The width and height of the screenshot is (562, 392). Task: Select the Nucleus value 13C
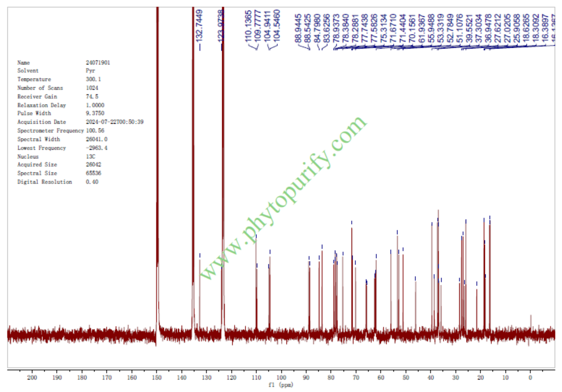pyautogui.click(x=90, y=157)
